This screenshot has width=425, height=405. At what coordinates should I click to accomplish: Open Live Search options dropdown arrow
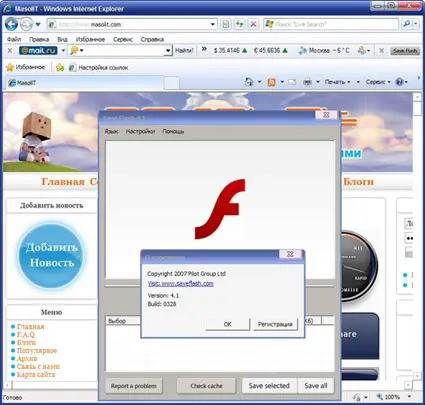click(x=415, y=24)
